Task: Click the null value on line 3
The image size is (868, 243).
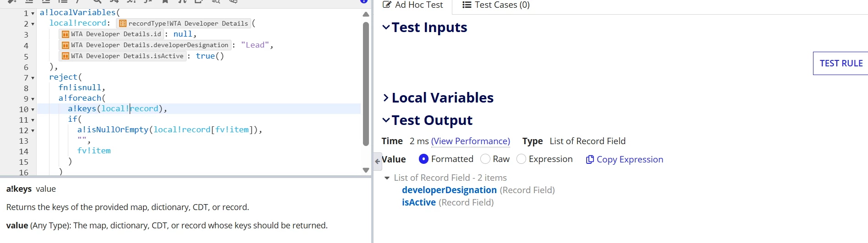Action: click(183, 34)
